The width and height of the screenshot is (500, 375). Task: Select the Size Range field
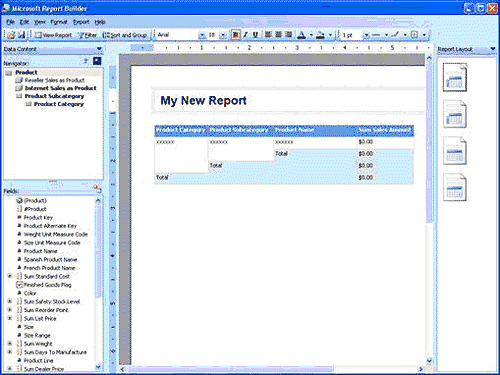point(37,335)
